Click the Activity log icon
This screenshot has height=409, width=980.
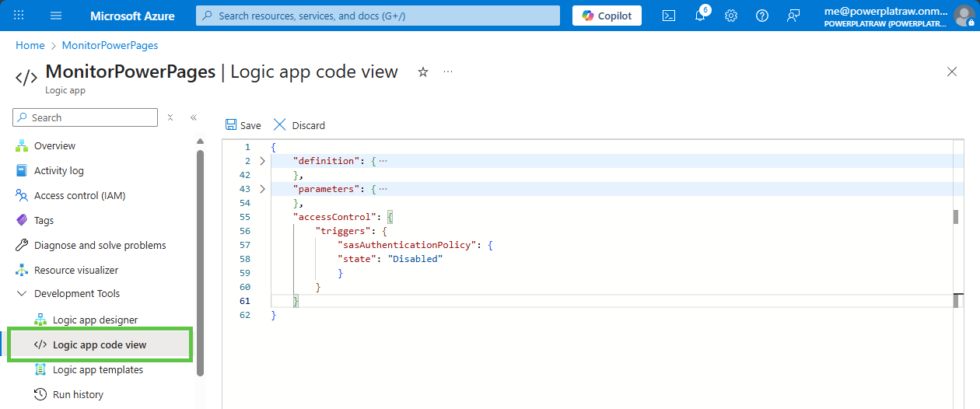click(22, 170)
